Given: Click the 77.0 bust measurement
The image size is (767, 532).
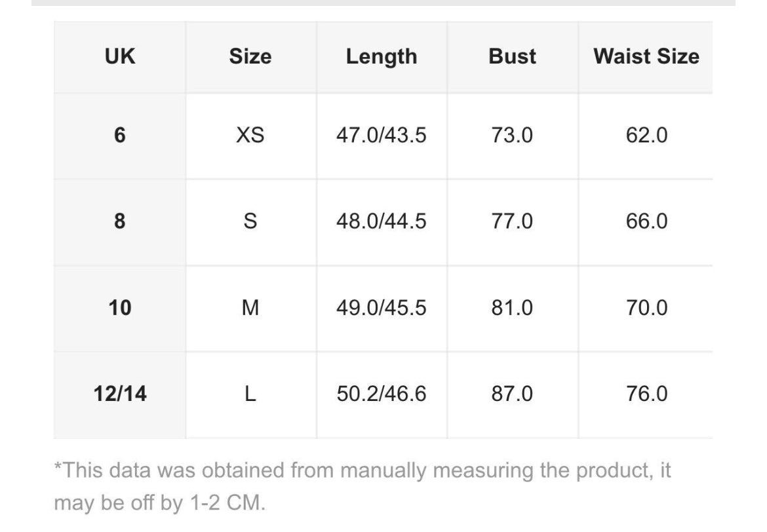Looking at the screenshot, I should (512, 221).
